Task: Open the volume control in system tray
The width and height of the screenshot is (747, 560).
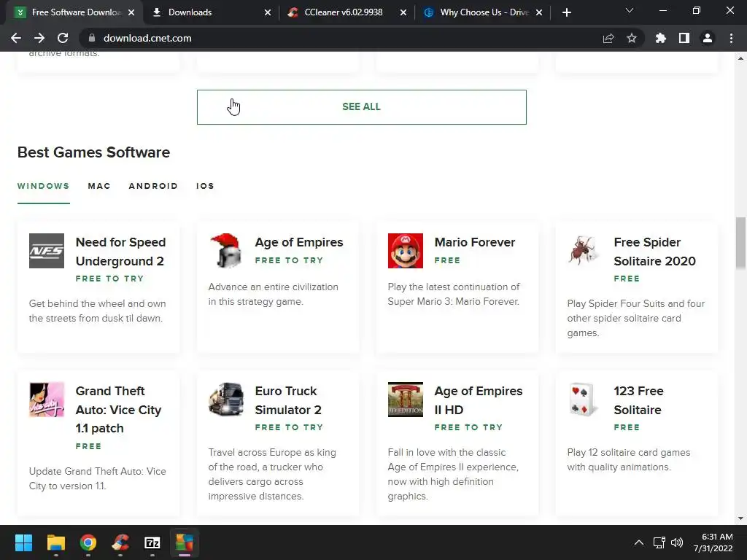Action: pos(676,542)
